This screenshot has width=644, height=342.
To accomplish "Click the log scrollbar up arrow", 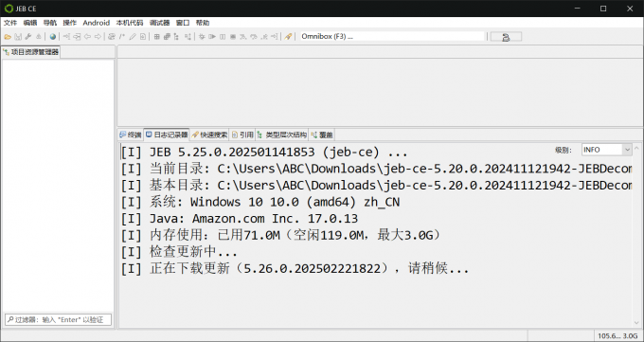I will click(x=636, y=147).
